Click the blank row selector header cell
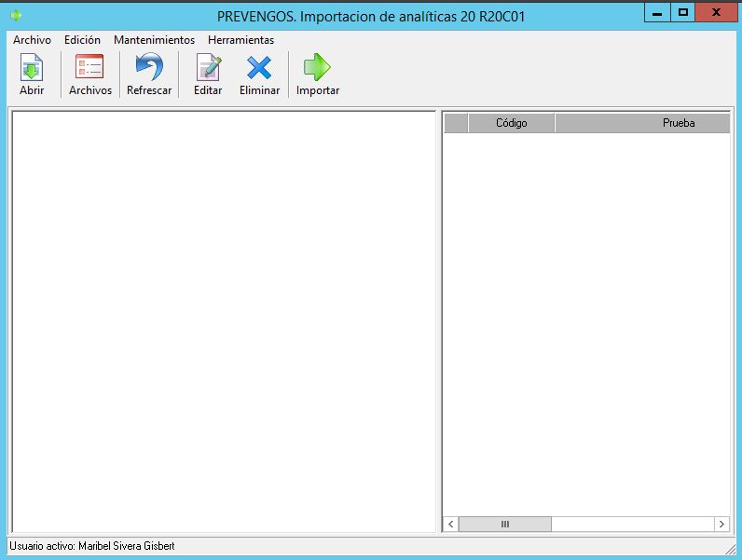742x560 pixels. (455, 123)
